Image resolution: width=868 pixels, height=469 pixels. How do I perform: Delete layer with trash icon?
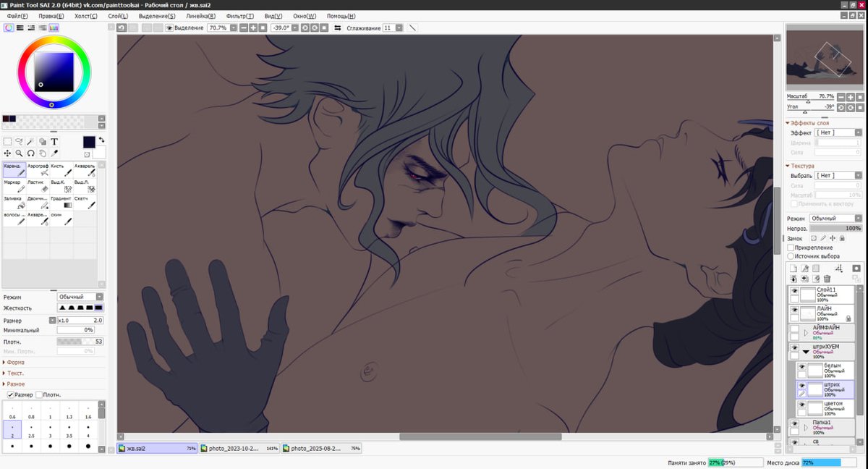(x=827, y=279)
